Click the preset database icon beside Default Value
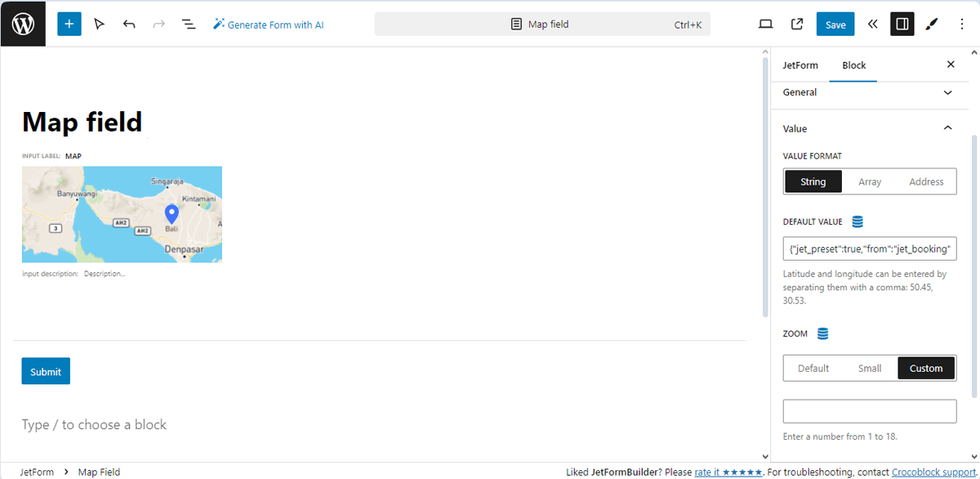Screen dimensions: 980x479 click(x=857, y=222)
